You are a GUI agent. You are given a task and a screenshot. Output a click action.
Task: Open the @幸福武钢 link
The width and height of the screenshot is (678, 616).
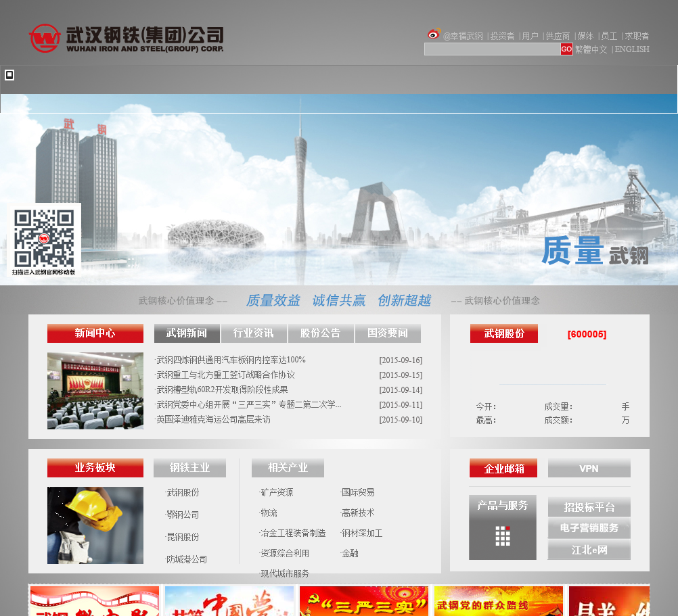coord(463,36)
